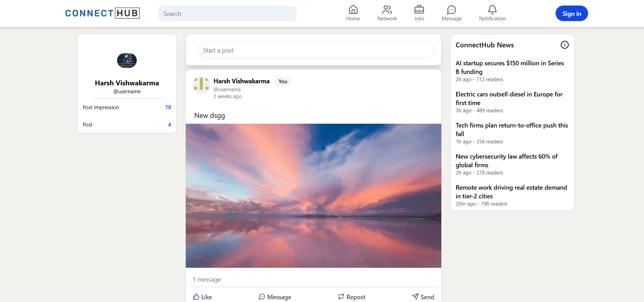
Task: Click the Repost arrows icon
Action: pyautogui.click(x=341, y=296)
